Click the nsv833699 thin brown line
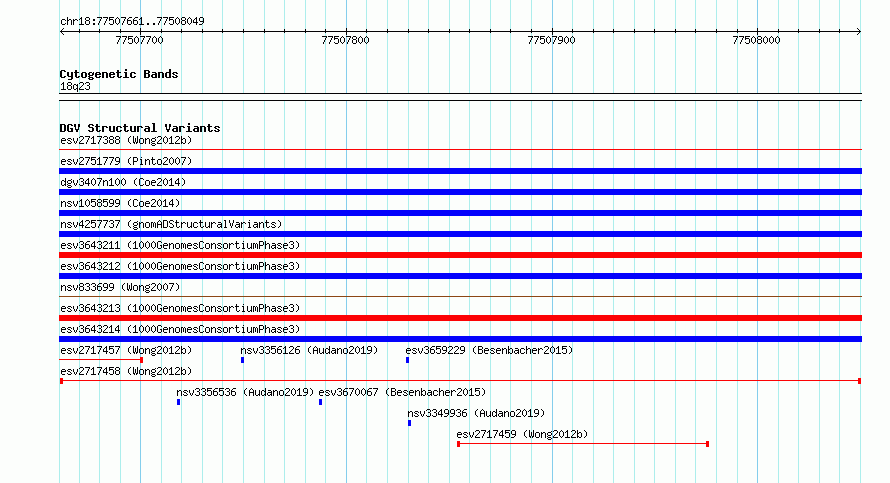 pyautogui.click(x=460, y=296)
